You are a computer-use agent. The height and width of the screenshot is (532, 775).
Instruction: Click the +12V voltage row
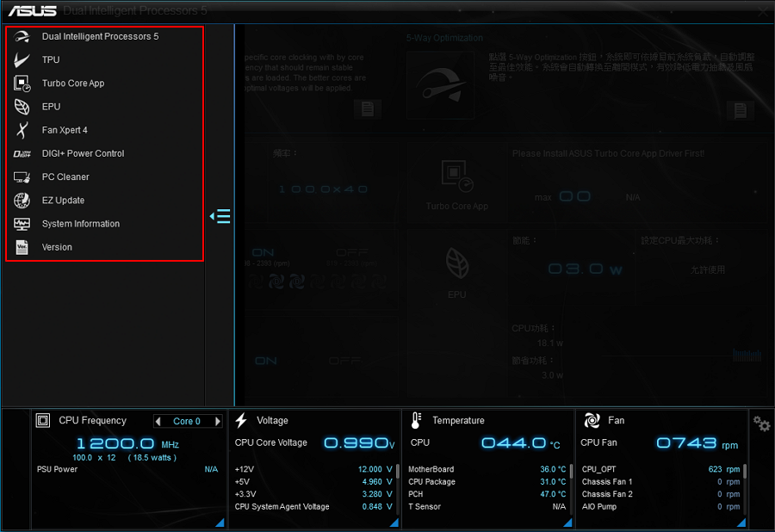click(313, 469)
